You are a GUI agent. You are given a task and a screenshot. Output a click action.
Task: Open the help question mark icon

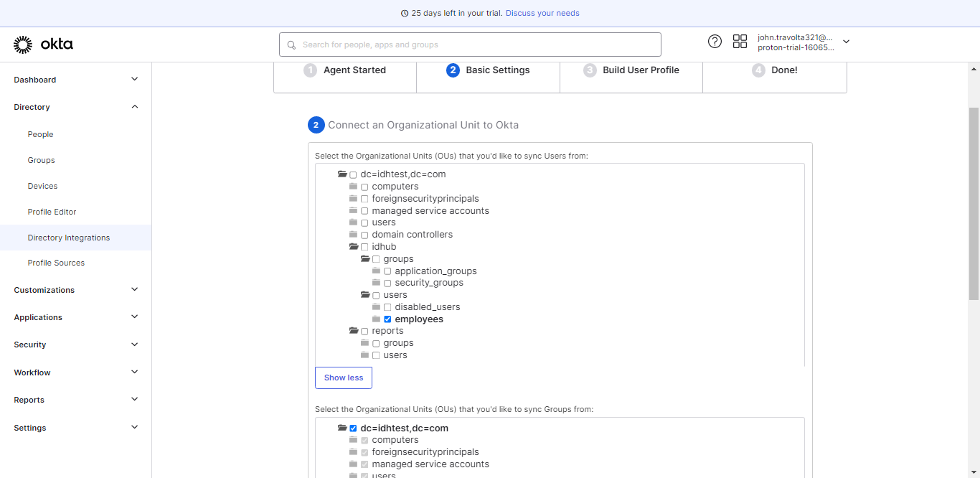(x=715, y=42)
